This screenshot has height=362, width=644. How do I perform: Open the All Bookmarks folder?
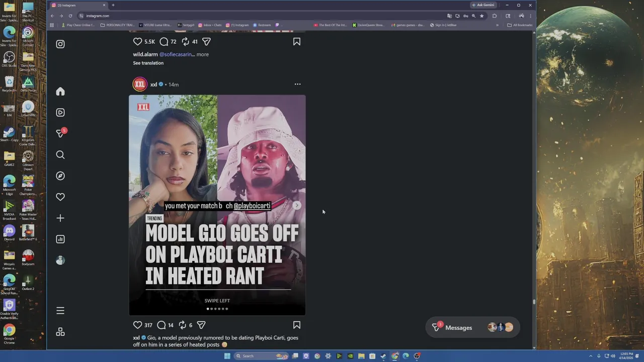point(520,25)
